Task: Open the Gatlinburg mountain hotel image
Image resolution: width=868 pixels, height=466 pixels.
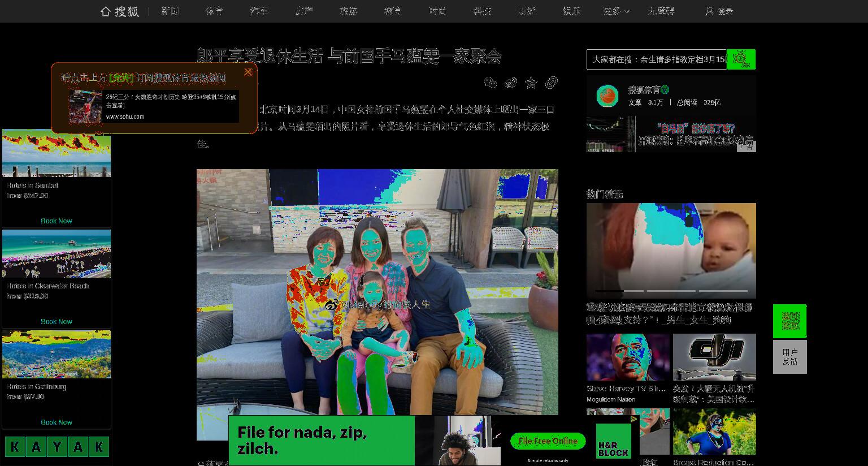Action: pos(57,354)
